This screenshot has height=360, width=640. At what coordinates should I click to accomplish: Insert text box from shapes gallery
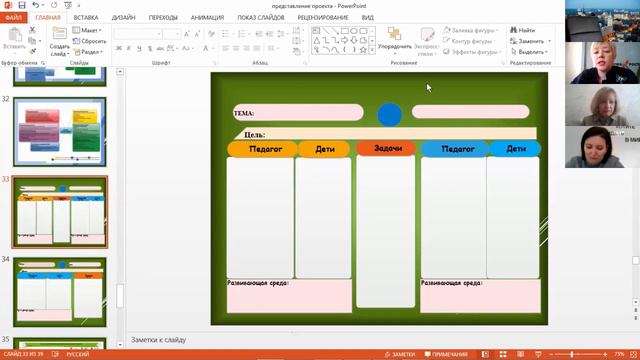pos(316,31)
